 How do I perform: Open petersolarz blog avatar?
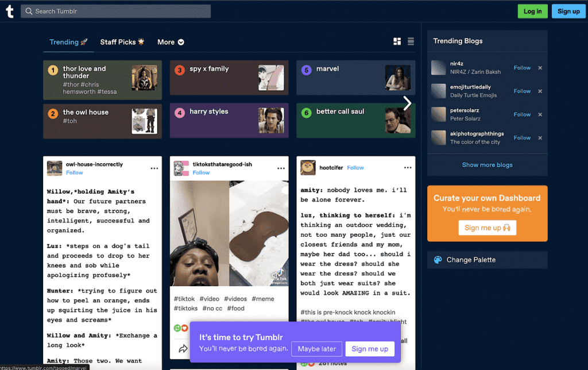[x=438, y=114]
